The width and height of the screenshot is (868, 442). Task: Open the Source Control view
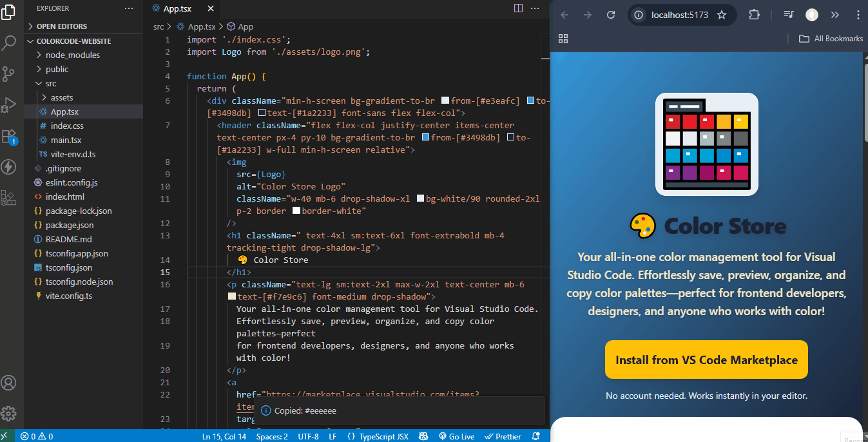pos(8,73)
